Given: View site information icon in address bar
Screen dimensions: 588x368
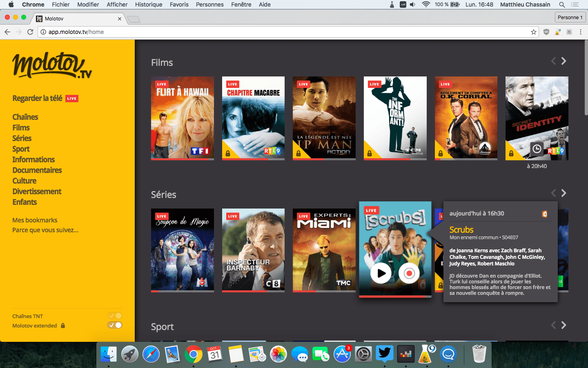Looking at the screenshot, I should 43,32.
